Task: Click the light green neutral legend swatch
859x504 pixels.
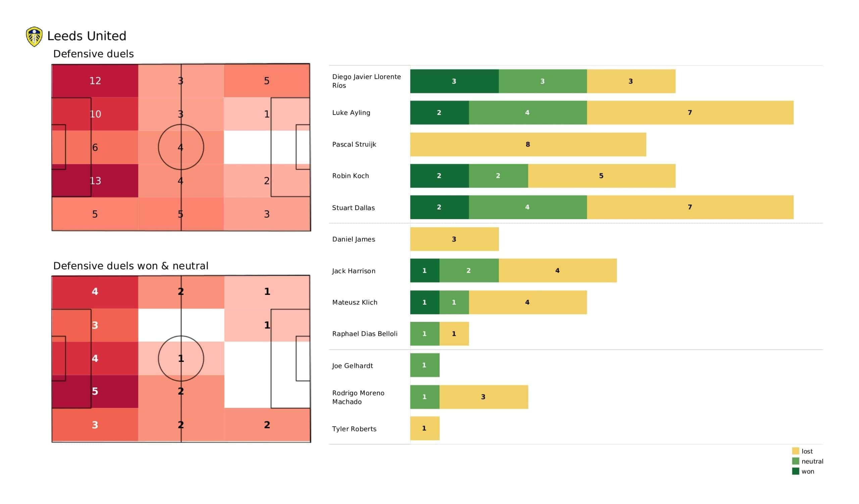Action: pyautogui.click(x=796, y=461)
